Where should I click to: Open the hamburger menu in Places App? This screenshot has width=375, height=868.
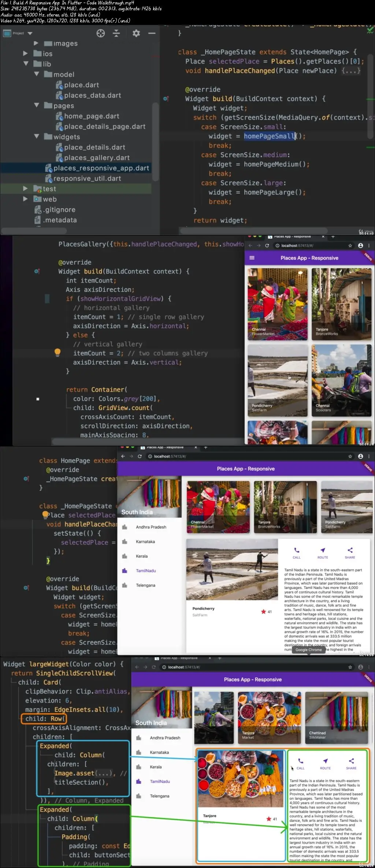[x=252, y=258]
